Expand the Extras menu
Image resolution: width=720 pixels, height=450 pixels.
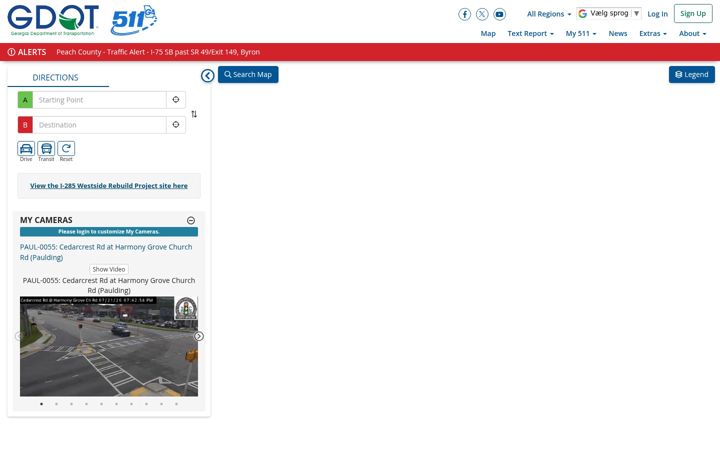pos(653,34)
